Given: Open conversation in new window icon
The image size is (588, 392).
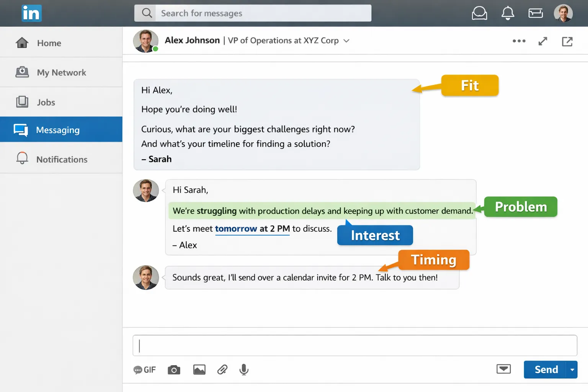Looking at the screenshot, I should (x=567, y=41).
